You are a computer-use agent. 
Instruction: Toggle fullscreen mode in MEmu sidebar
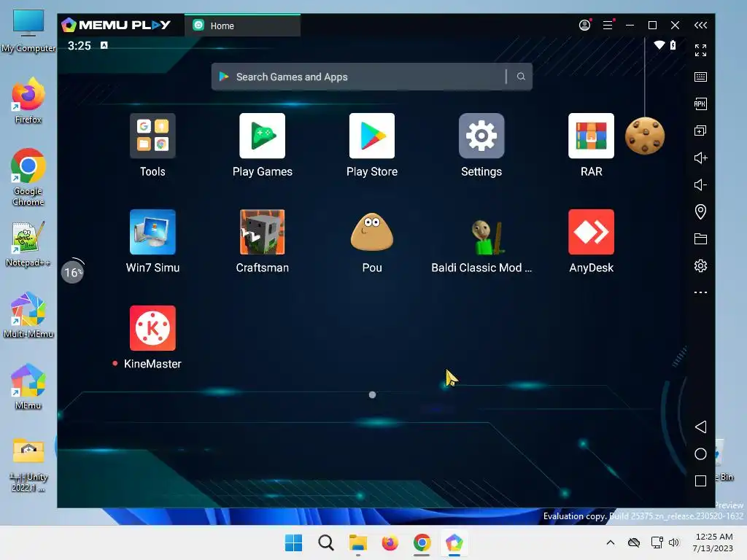[x=700, y=50]
